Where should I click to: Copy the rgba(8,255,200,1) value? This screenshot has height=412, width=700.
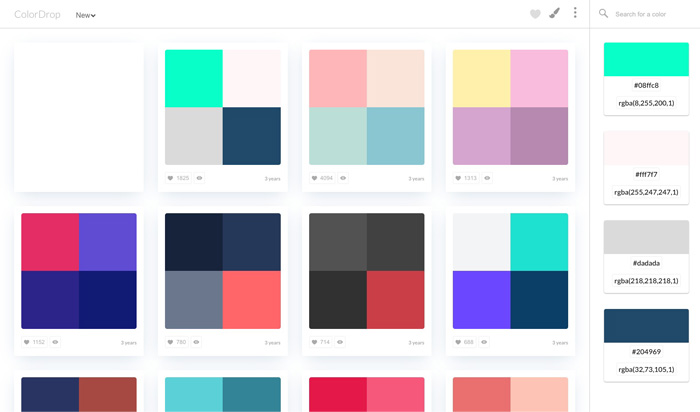tap(646, 103)
